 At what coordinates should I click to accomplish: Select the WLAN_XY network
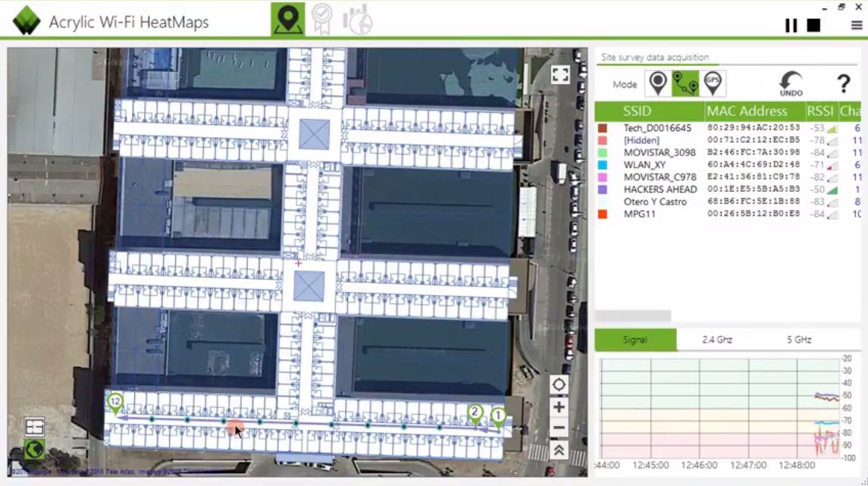(728, 165)
